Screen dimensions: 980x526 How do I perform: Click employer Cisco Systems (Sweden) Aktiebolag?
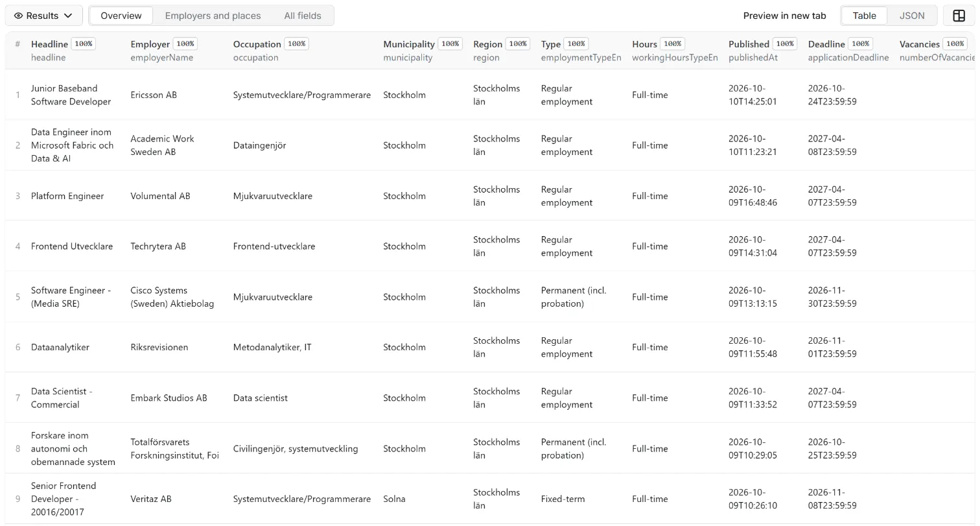(172, 297)
